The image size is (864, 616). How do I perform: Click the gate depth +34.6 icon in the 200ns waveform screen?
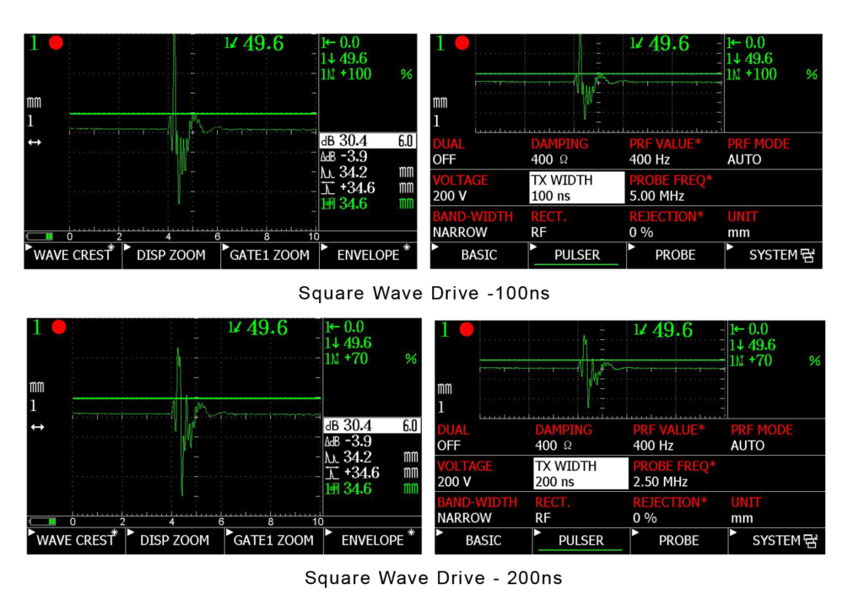pyautogui.click(x=331, y=473)
